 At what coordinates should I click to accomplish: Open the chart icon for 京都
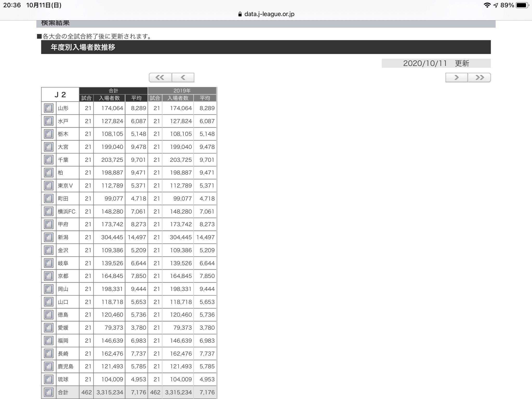[49, 276]
